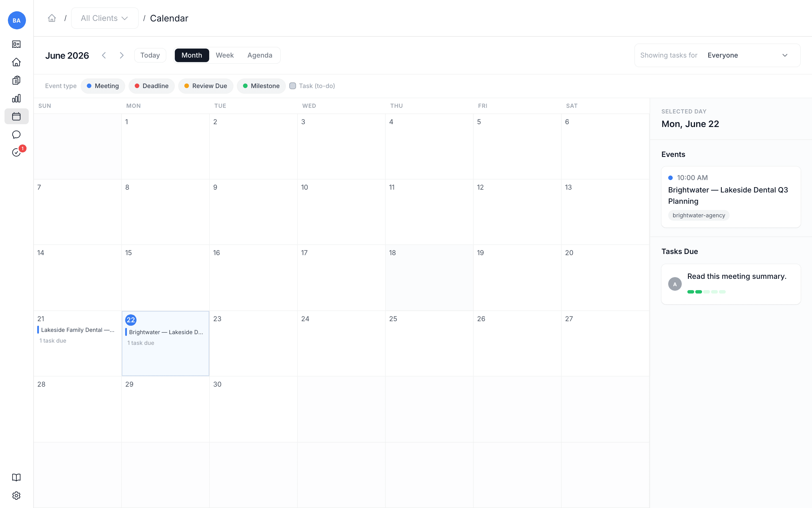
Task: Open the settings gear icon
Action: pyautogui.click(x=16, y=496)
